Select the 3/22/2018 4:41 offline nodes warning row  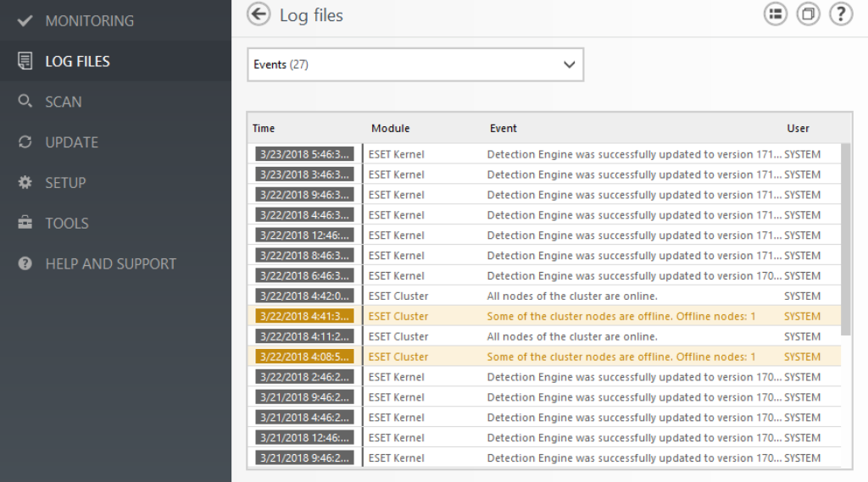coord(544,316)
